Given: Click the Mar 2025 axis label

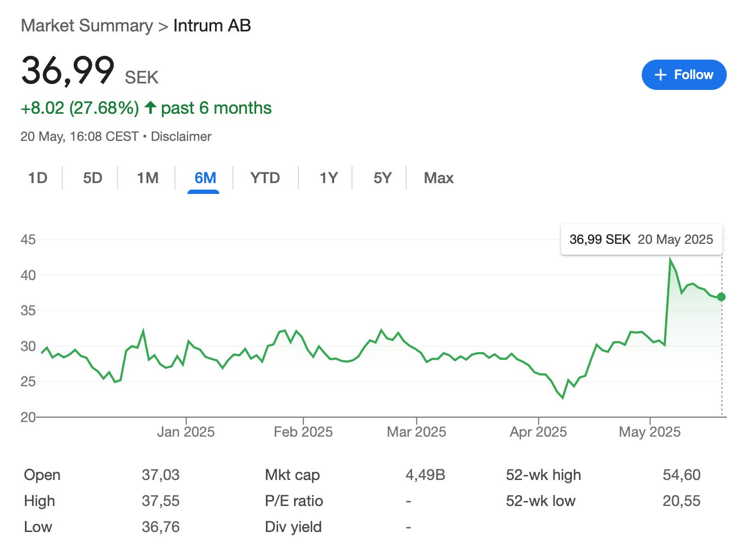Looking at the screenshot, I should coord(416,432).
